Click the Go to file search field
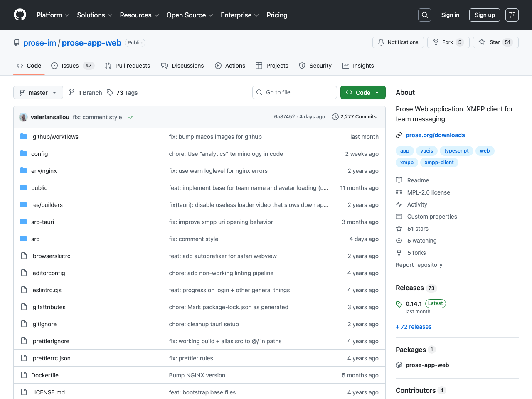The width and height of the screenshot is (532, 399). pyautogui.click(x=295, y=92)
